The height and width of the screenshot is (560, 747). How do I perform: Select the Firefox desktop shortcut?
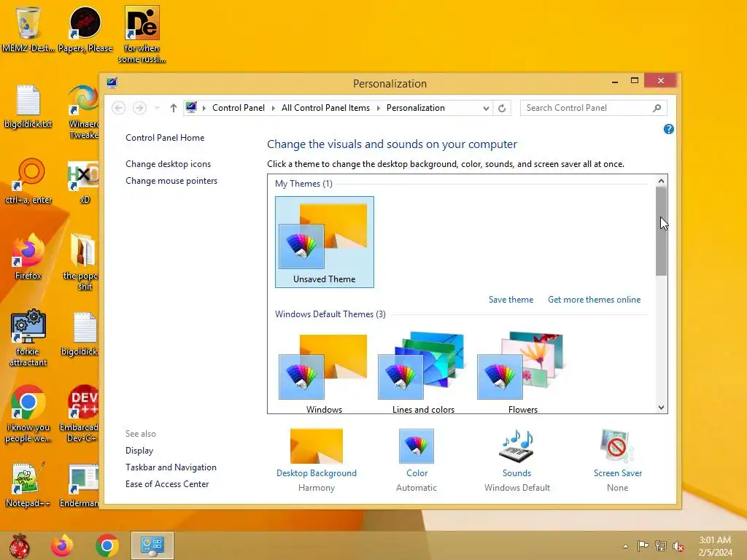(x=28, y=257)
